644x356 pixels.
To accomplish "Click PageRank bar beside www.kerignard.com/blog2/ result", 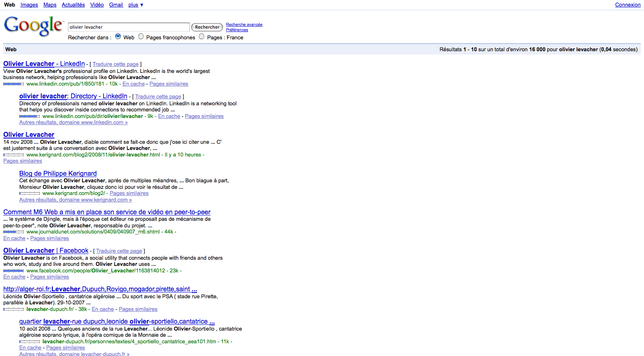I will coord(29,193).
